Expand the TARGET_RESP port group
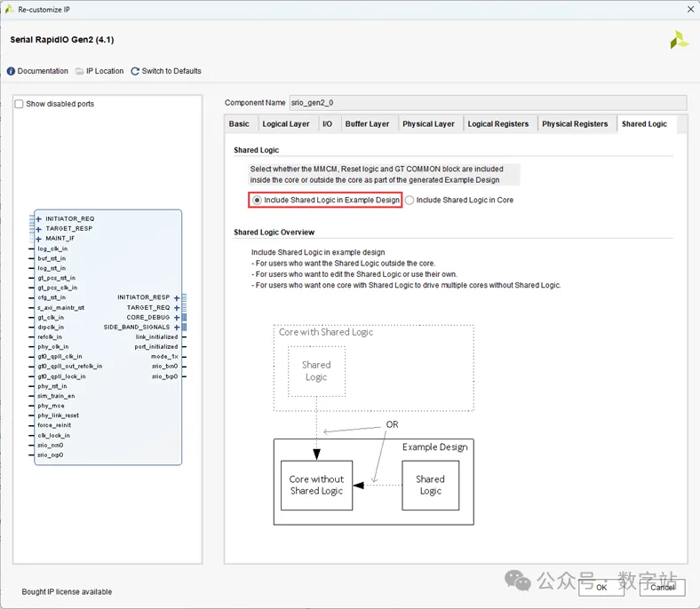Screen dimensions: 700x609 [x=38, y=229]
